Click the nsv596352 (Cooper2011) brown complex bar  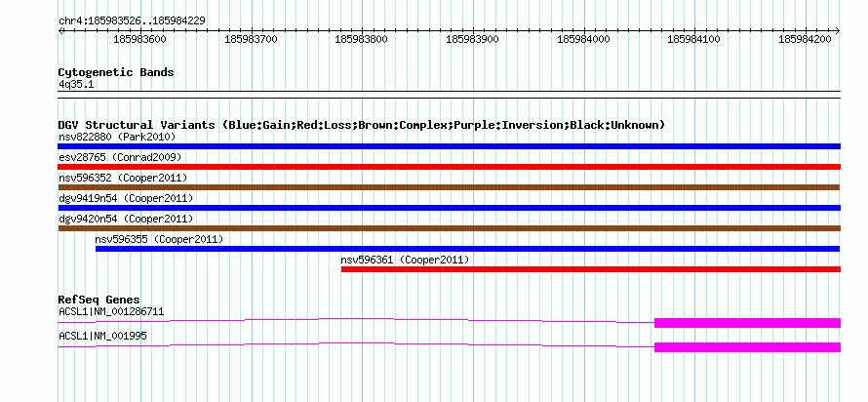click(449, 187)
